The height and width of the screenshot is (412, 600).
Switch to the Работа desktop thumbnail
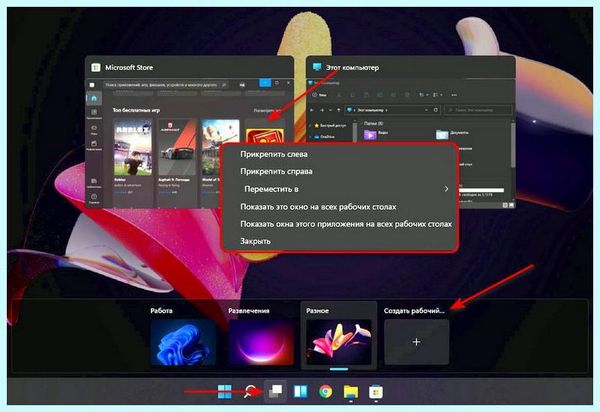click(x=183, y=342)
